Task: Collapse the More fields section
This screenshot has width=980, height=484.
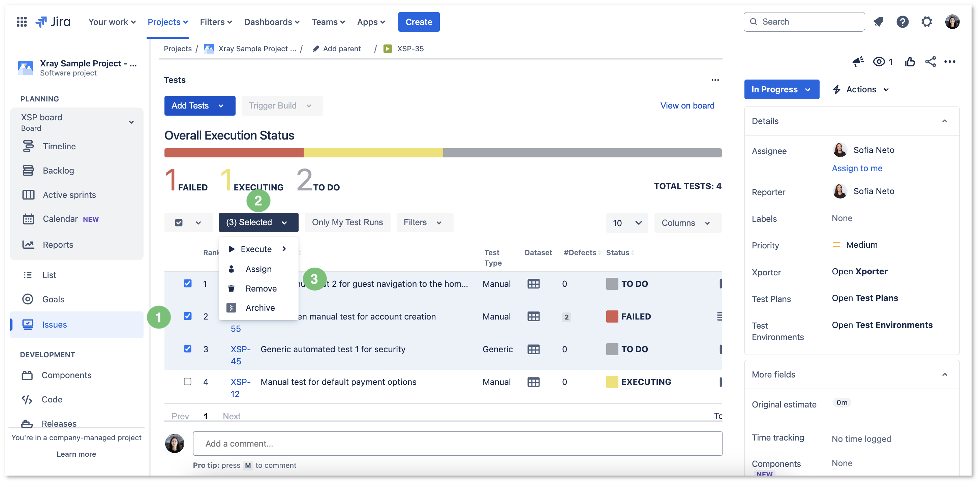Action: [944, 374]
